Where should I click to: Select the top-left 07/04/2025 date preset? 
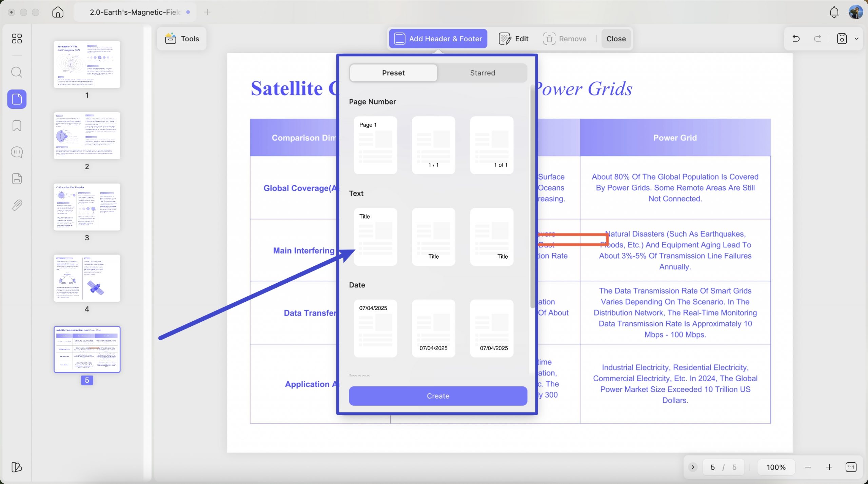click(x=375, y=328)
